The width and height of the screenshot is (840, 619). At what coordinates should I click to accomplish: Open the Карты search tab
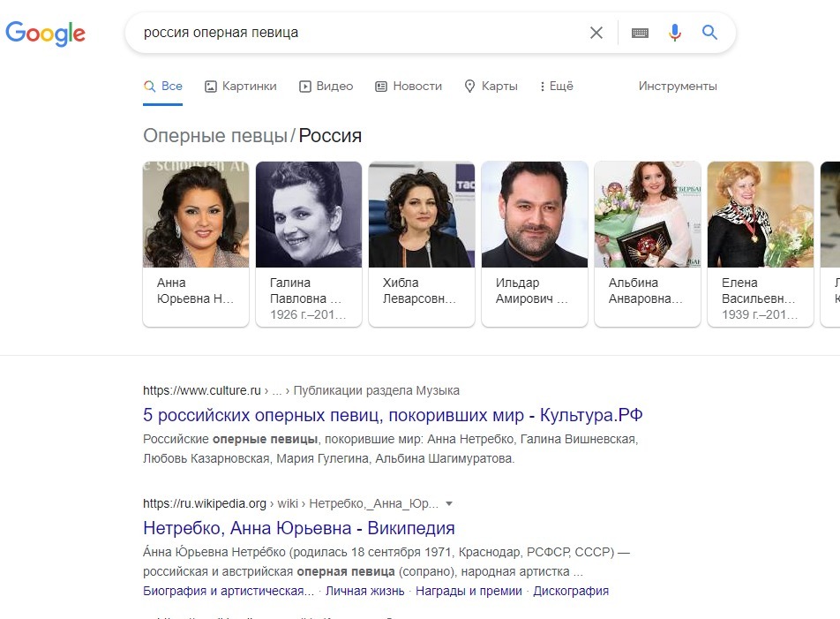[491, 87]
